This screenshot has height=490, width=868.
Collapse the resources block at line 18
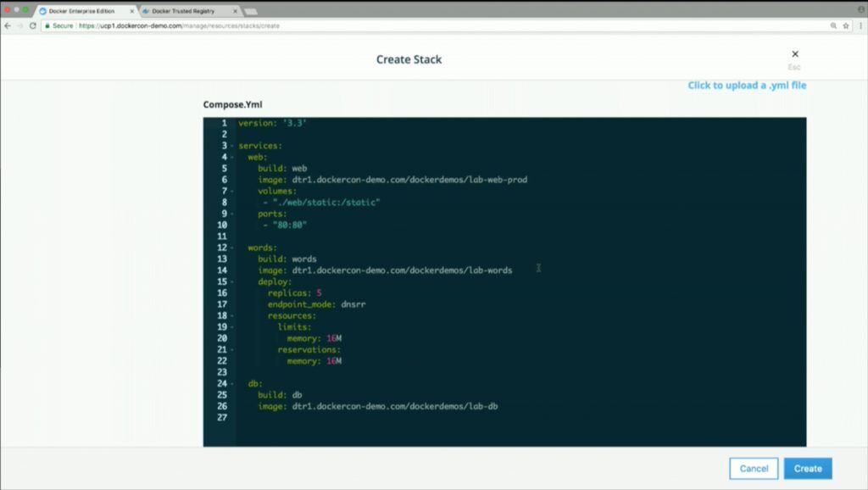(232, 315)
